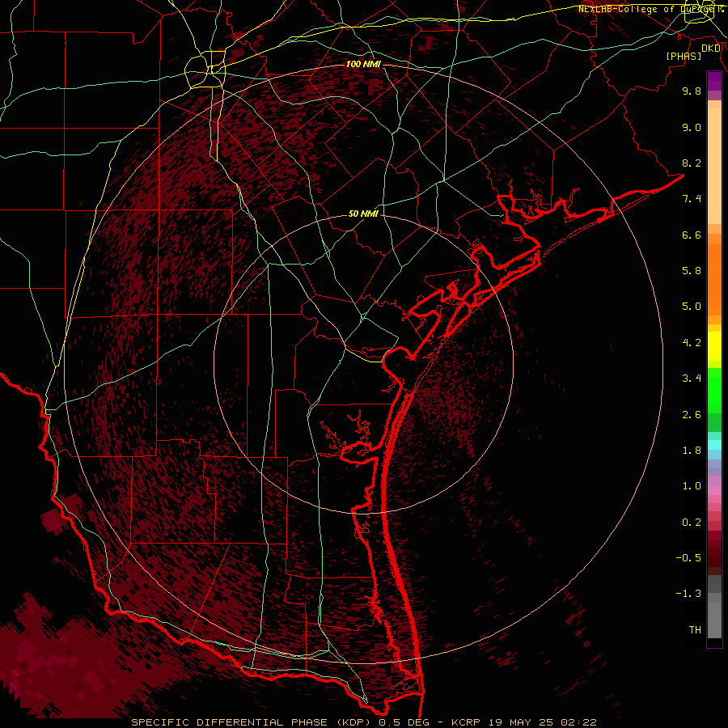Click the -1.3 value on the scale

(x=688, y=594)
